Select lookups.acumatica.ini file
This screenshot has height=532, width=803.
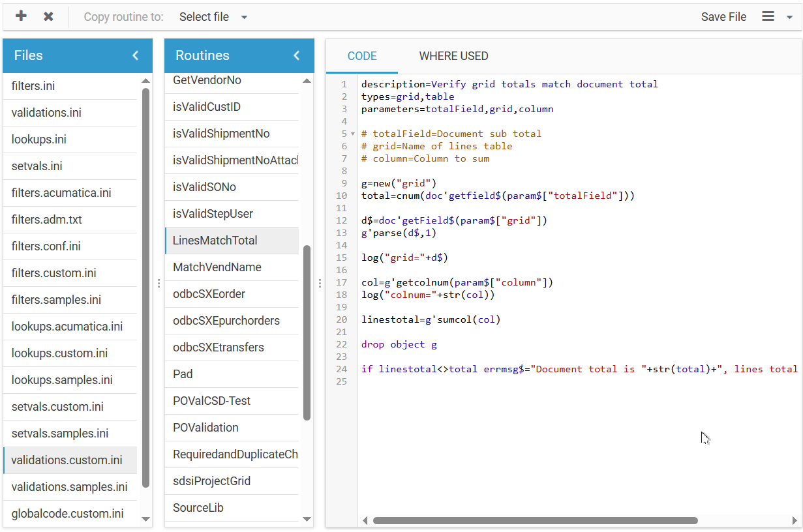tap(70, 327)
